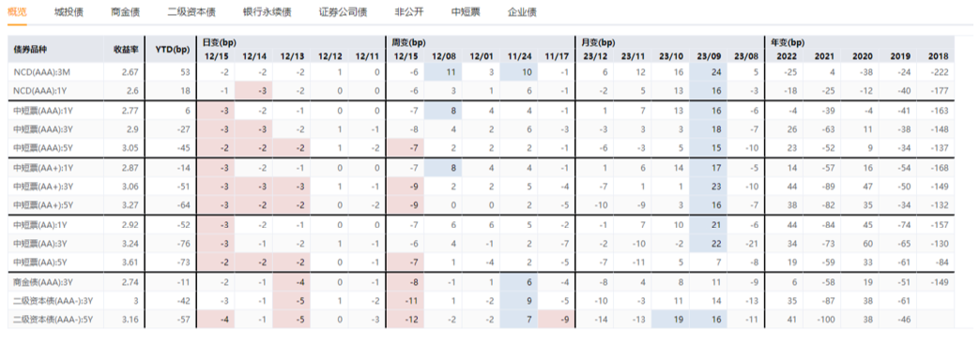Select the 中短票 tab
Image resolution: width=980 pixels, height=345 pixels.
(x=466, y=12)
